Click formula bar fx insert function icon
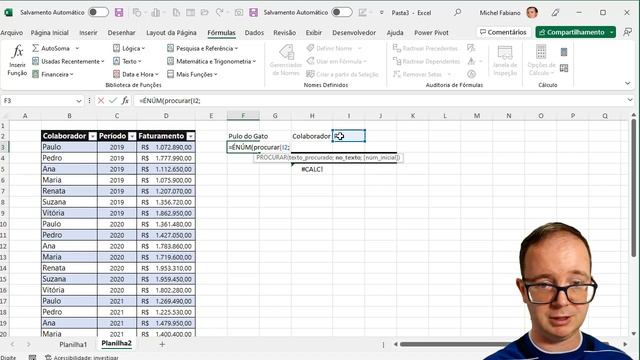 coord(125,100)
